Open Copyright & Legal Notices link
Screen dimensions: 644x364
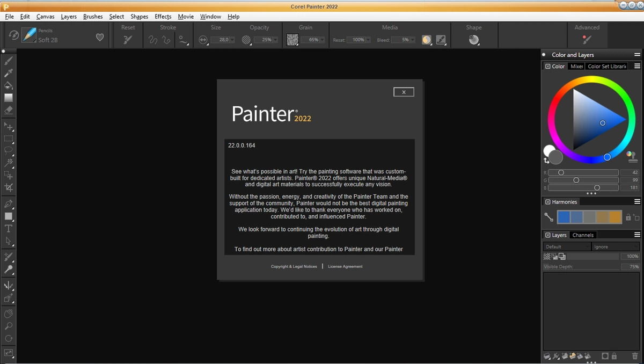click(294, 266)
